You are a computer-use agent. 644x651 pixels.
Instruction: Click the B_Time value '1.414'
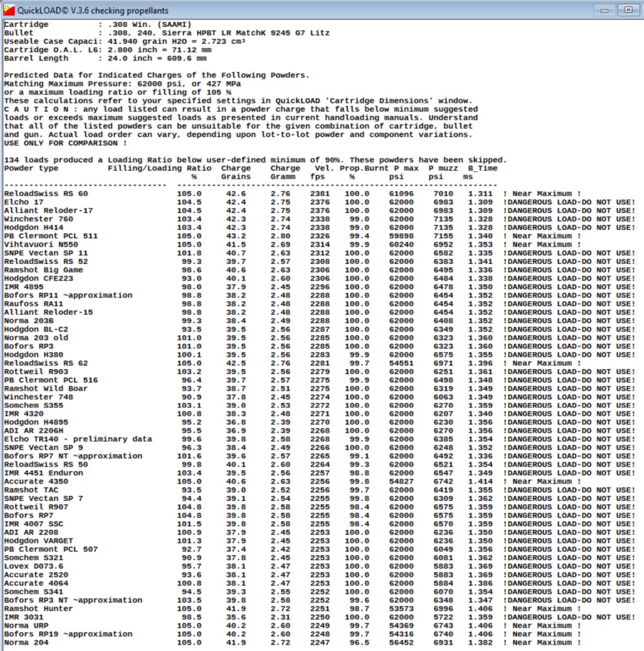pyautogui.click(x=480, y=482)
